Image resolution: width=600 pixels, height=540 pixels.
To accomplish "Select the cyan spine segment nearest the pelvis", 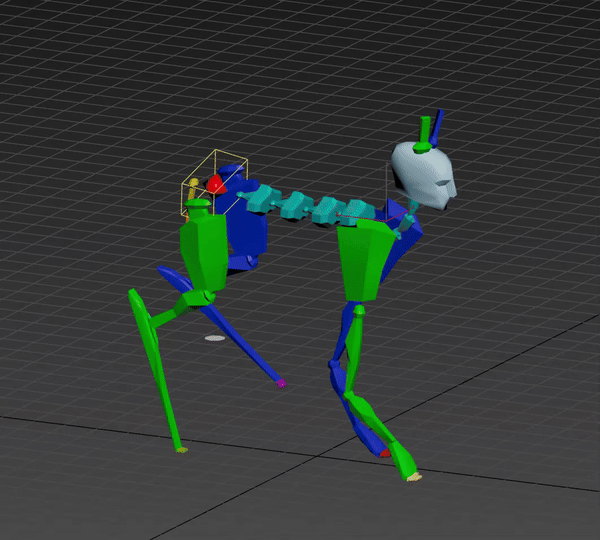I will pyautogui.click(x=264, y=200).
